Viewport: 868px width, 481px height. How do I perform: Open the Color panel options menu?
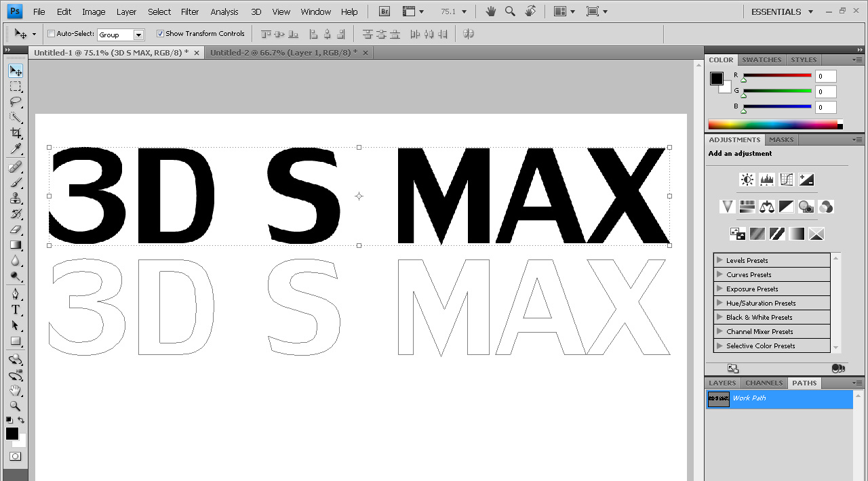[857, 60]
